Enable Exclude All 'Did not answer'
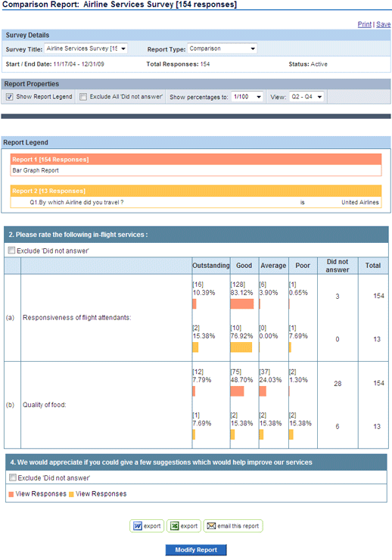This screenshot has width=392, height=560. pos(83,97)
